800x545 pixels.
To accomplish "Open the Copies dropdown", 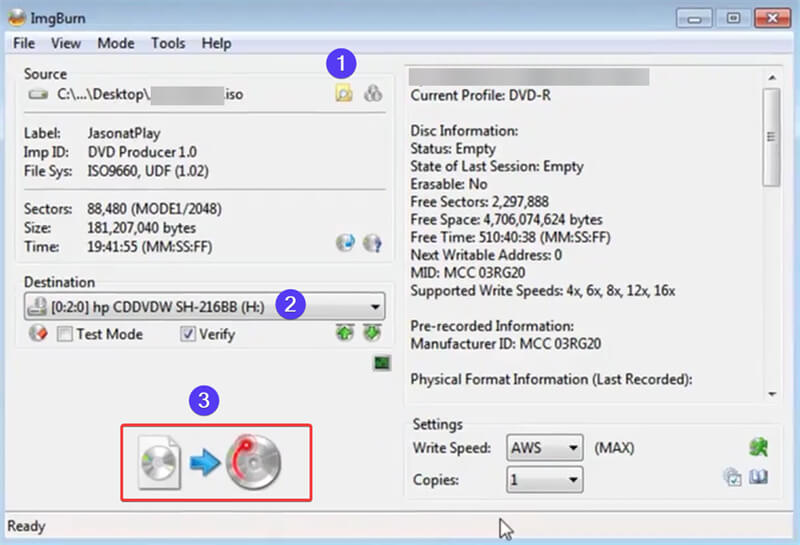I will (544, 480).
